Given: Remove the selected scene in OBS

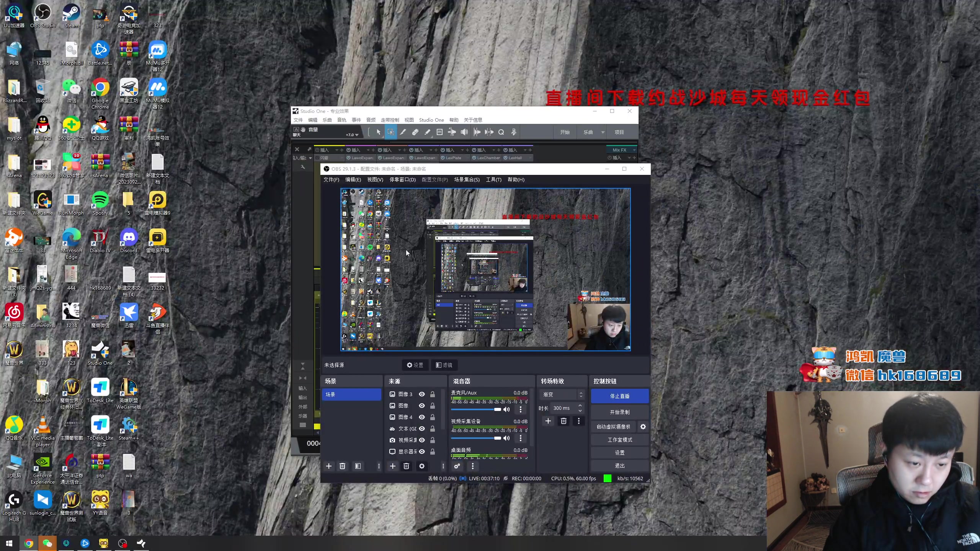Looking at the screenshot, I should point(342,466).
